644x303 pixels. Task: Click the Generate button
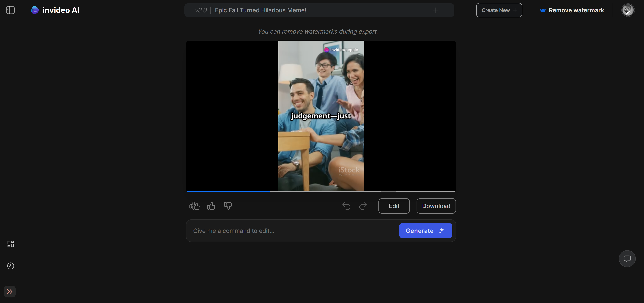(x=425, y=230)
